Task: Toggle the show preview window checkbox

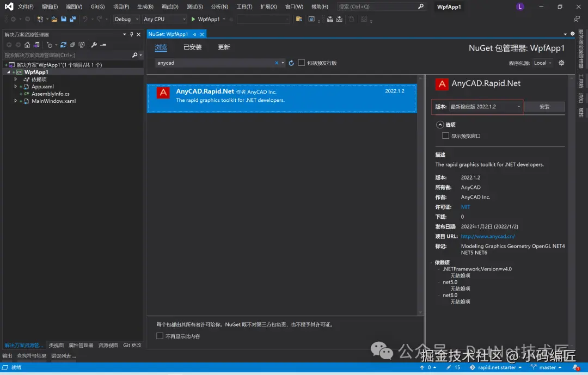Action: [445, 136]
